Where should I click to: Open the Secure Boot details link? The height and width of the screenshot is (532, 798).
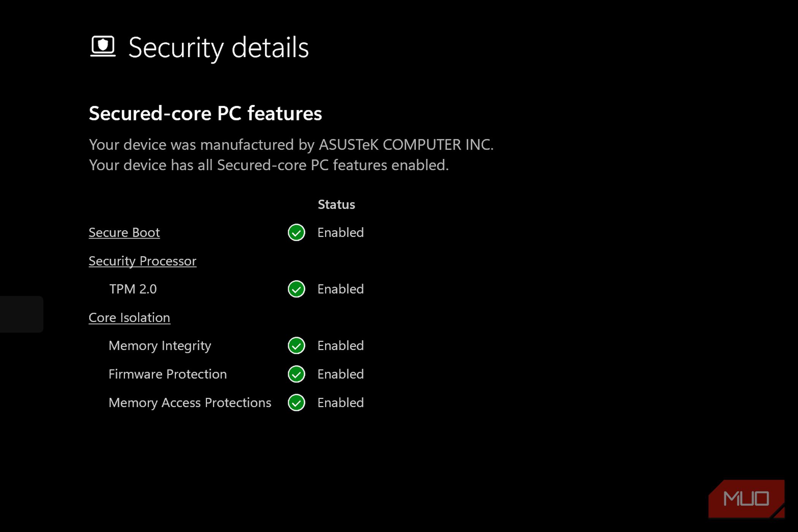124,233
